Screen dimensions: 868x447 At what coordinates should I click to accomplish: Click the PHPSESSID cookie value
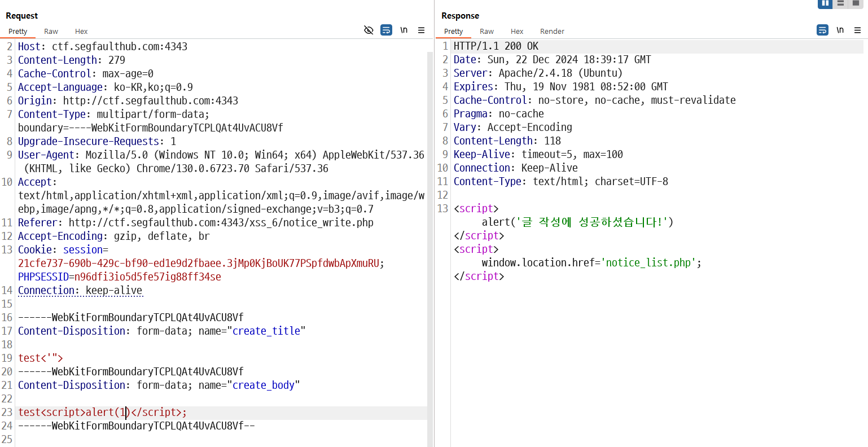click(148, 277)
